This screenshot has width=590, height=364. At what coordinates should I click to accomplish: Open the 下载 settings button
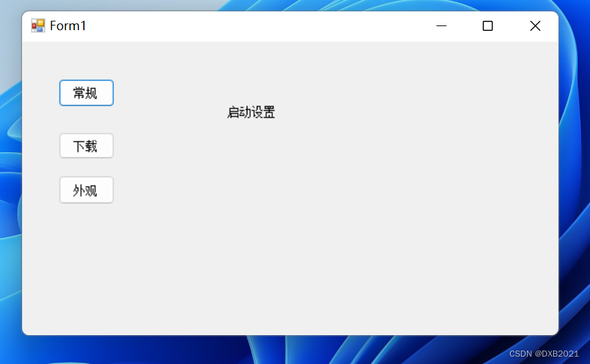[x=86, y=146]
